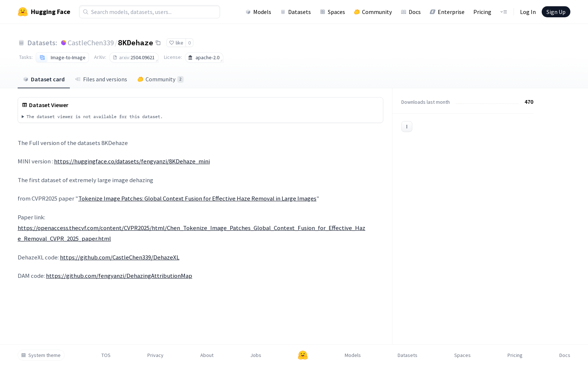Open the Jobs footer link
Image resolution: width=588 pixels, height=368 pixels.
256,355
